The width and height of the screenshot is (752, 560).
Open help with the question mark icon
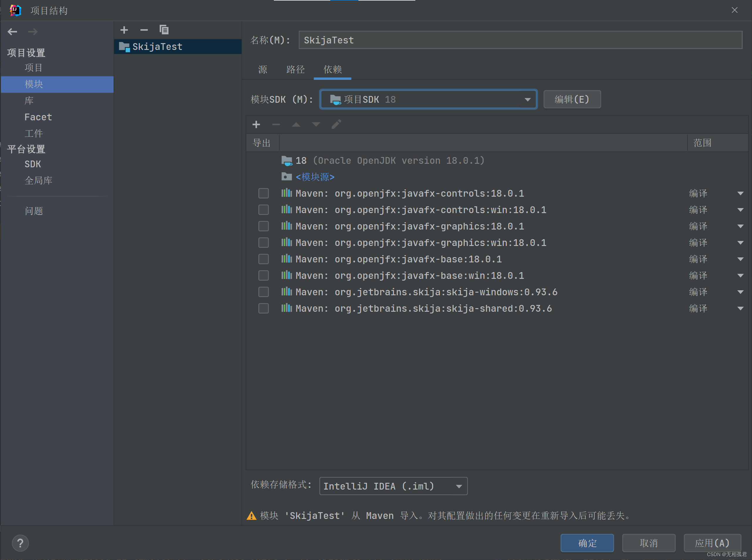point(20,543)
